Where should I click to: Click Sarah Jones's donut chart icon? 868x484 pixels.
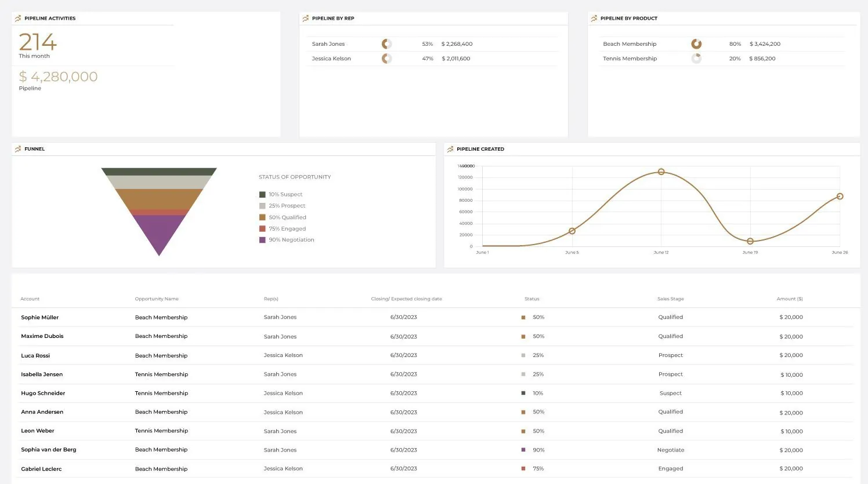(x=386, y=44)
